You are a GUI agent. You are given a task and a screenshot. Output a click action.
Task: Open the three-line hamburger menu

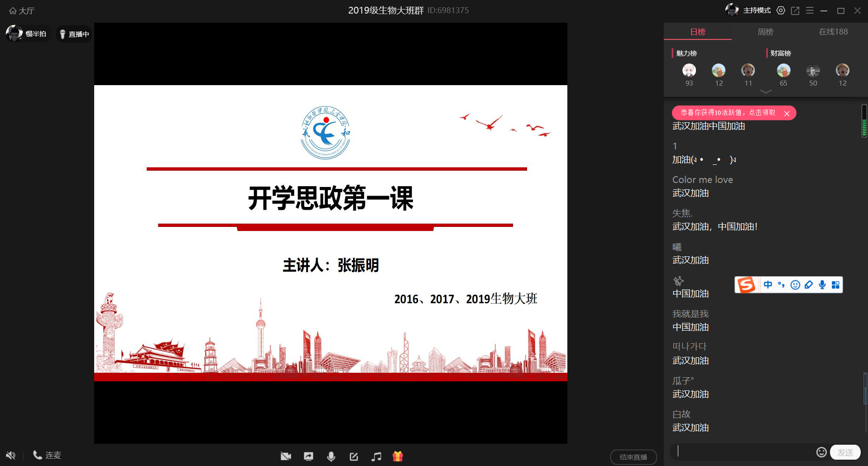(x=810, y=10)
